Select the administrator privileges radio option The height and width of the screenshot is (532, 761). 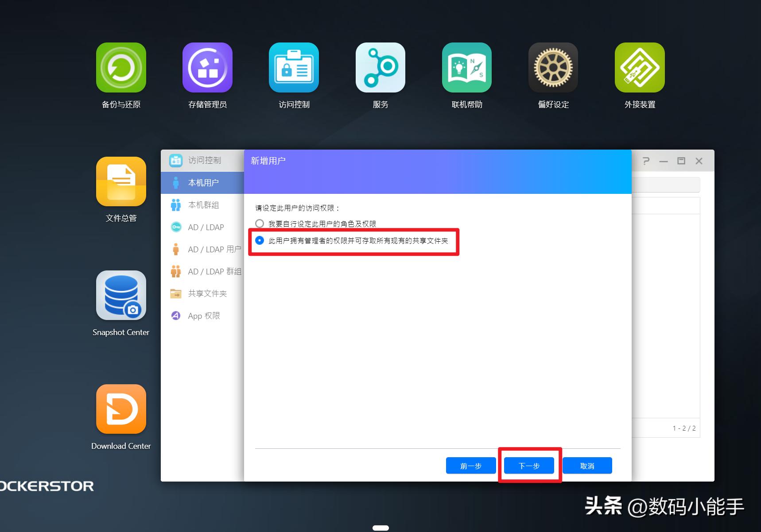coord(260,241)
